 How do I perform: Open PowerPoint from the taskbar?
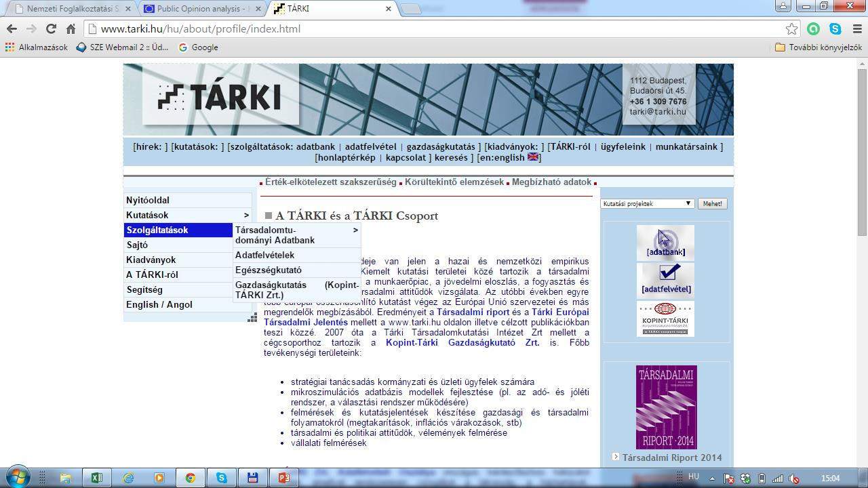(284, 478)
